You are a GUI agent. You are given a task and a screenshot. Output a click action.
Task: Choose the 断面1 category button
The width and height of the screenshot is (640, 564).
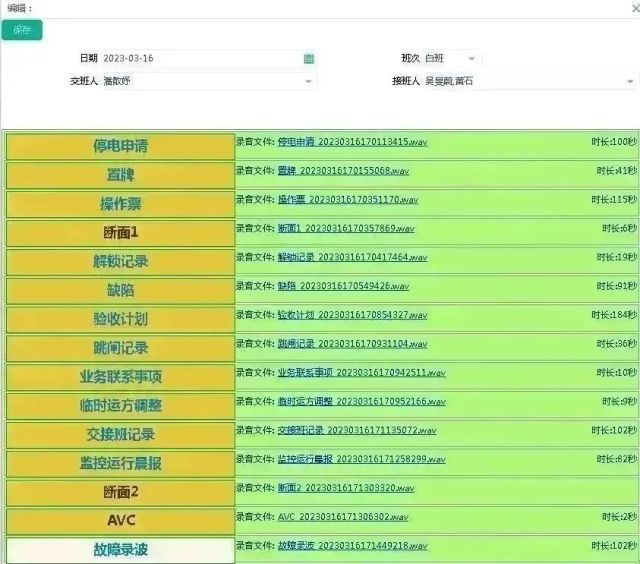click(120, 233)
